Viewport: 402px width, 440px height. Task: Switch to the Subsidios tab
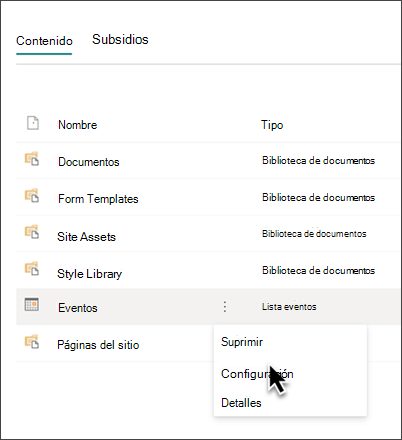click(120, 39)
